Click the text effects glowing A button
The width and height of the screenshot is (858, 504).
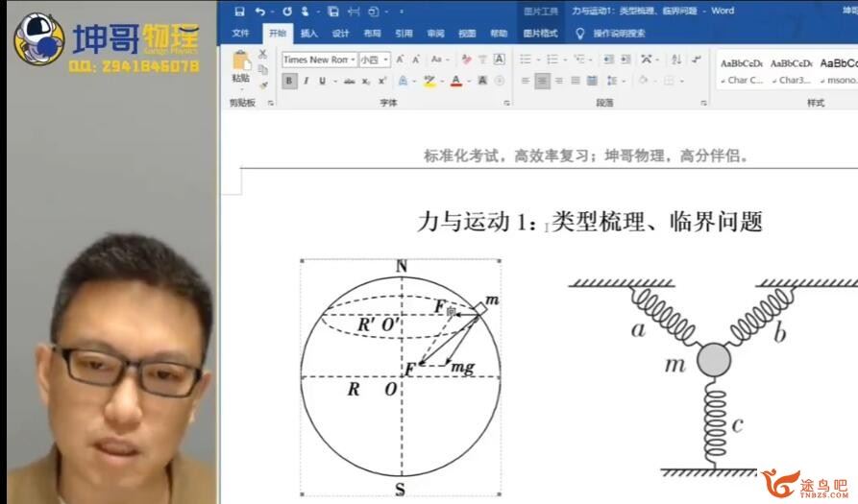pyautogui.click(x=403, y=81)
